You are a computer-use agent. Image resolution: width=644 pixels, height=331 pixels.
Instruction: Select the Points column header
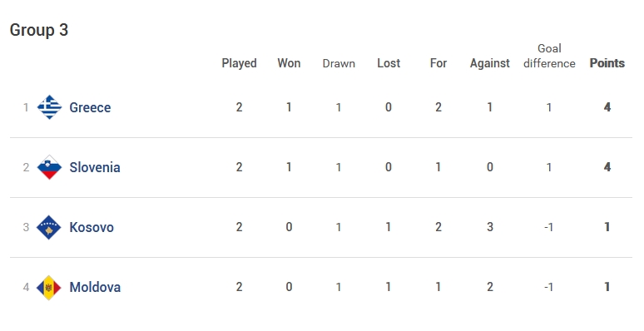pos(607,63)
